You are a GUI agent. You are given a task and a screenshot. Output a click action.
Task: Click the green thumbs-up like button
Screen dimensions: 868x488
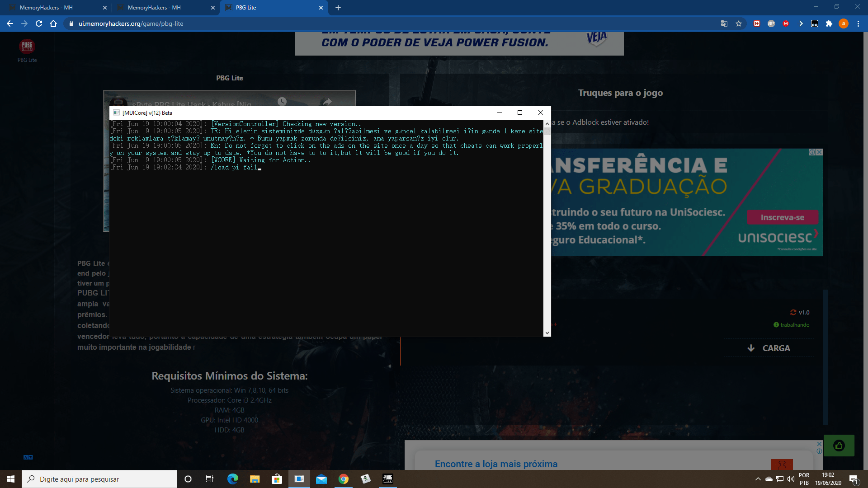click(x=839, y=446)
